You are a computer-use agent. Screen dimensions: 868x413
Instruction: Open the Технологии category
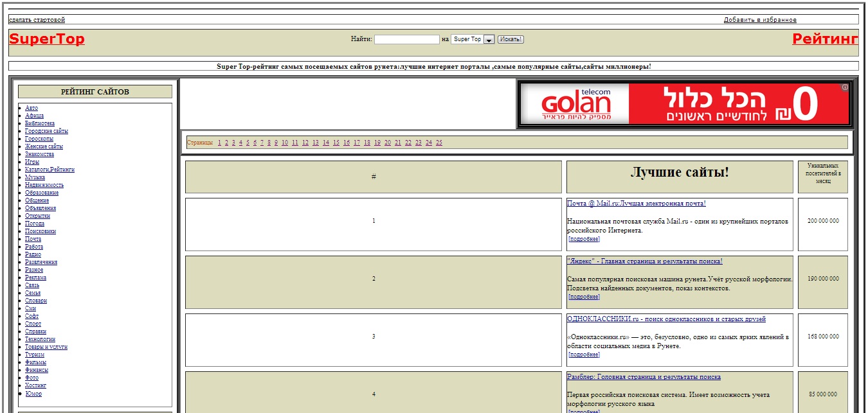(41, 339)
